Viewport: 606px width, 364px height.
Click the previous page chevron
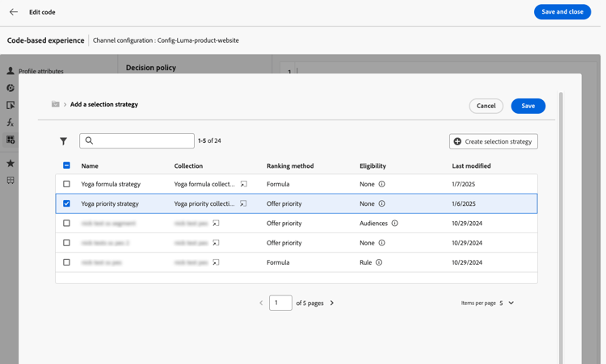coord(261,303)
